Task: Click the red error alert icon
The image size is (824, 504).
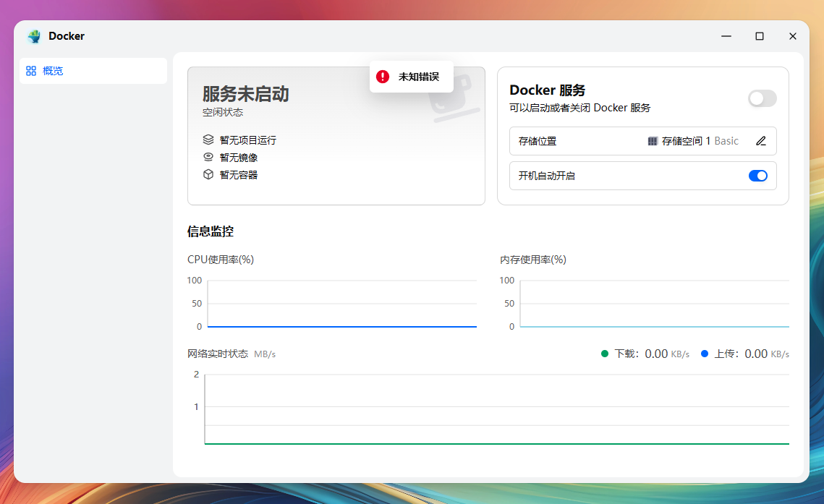Action: tap(383, 77)
